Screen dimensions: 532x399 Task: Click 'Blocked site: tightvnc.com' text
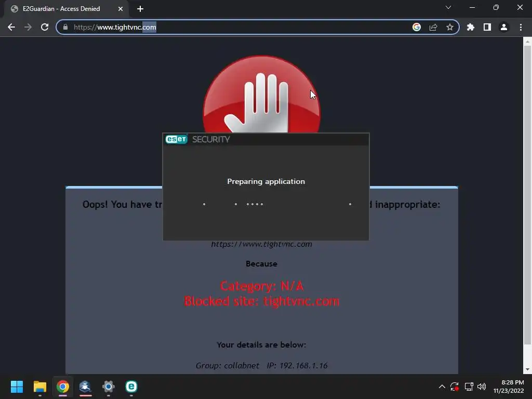(262, 301)
